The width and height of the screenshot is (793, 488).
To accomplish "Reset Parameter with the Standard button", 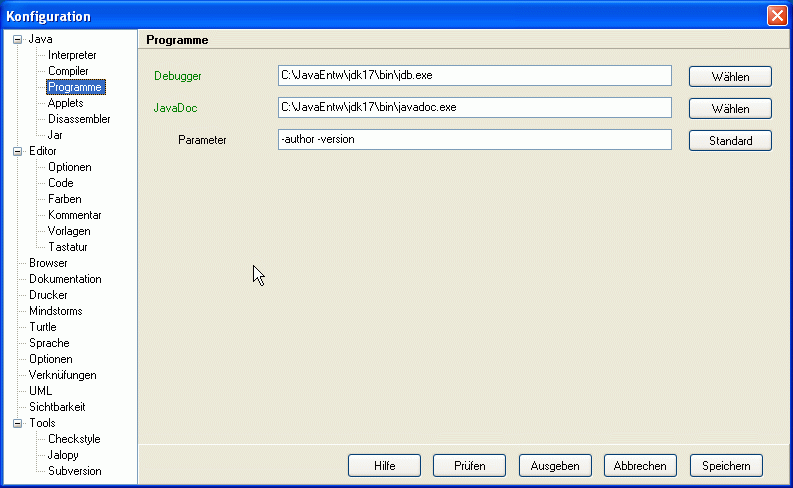I will click(x=730, y=140).
